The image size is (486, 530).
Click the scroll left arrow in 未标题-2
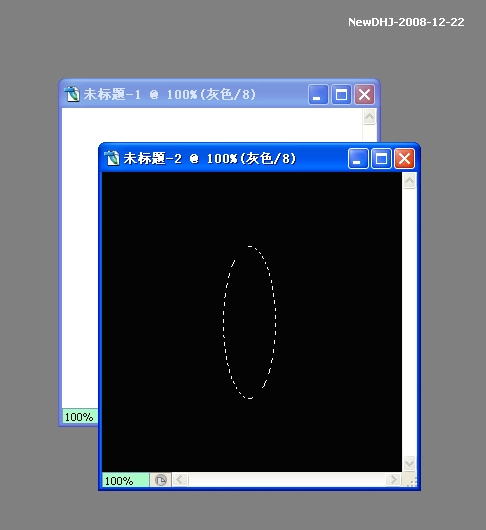(180, 480)
